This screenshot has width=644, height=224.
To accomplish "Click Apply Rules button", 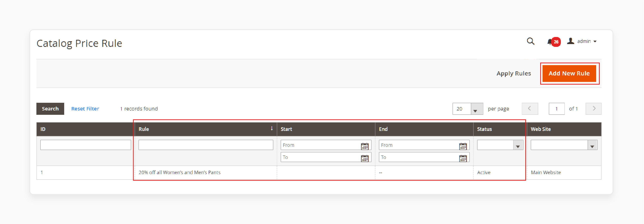I will [x=513, y=73].
